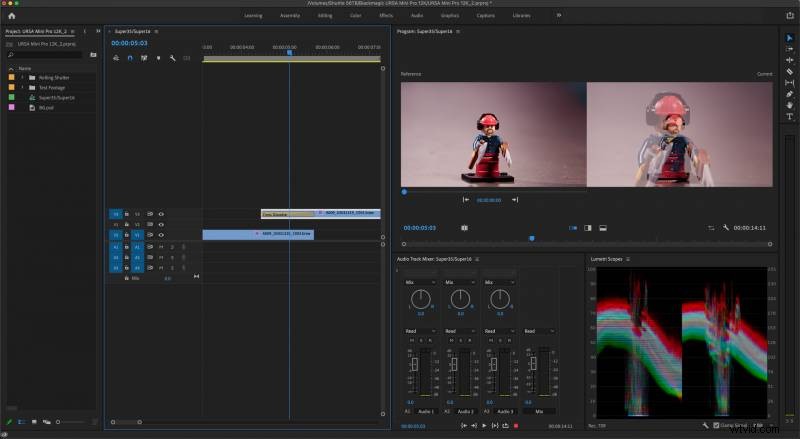This screenshot has height=439, width=800.
Task: Select the Pen tool
Action: coord(789,94)
